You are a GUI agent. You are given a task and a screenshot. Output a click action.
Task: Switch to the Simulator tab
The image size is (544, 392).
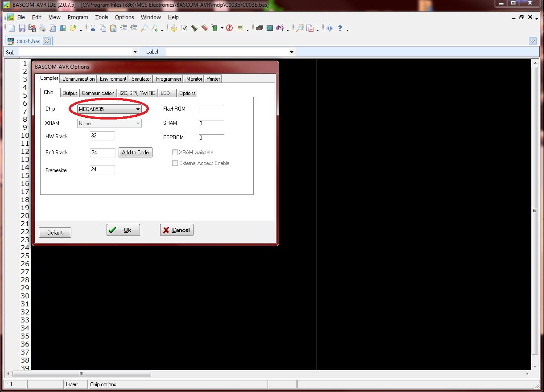point(141,79)
